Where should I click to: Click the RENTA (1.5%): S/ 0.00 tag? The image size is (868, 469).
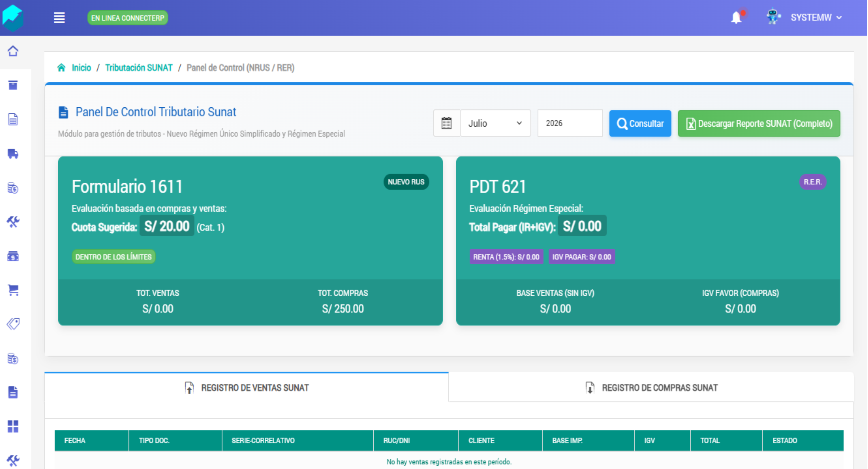point(506,257)
